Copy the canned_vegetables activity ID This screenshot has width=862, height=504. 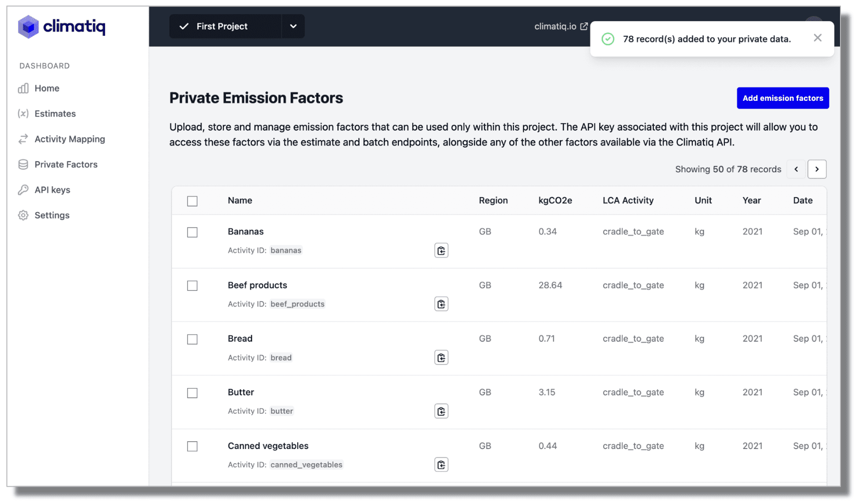tap(441, 465)
